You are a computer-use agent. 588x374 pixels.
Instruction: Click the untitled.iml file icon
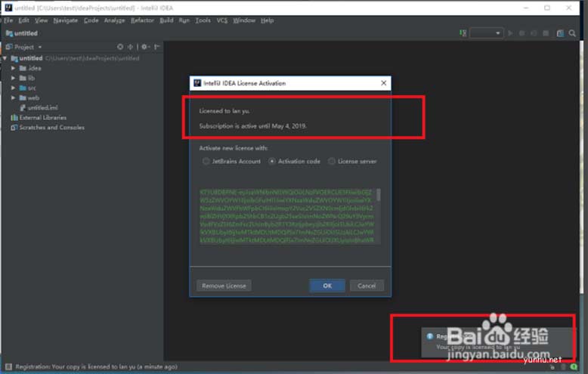23,107
